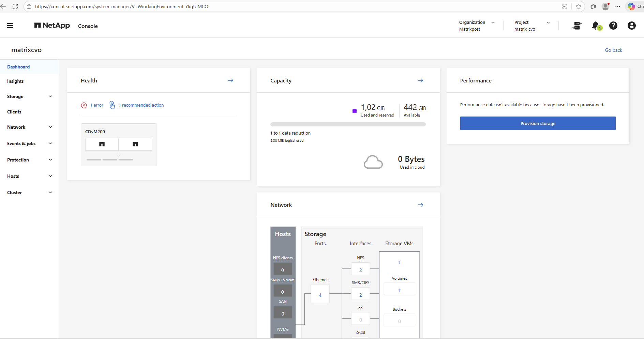644x339 pixels.
Task: Click the first node icon in CDvM200
Action: tap(102, 144)
